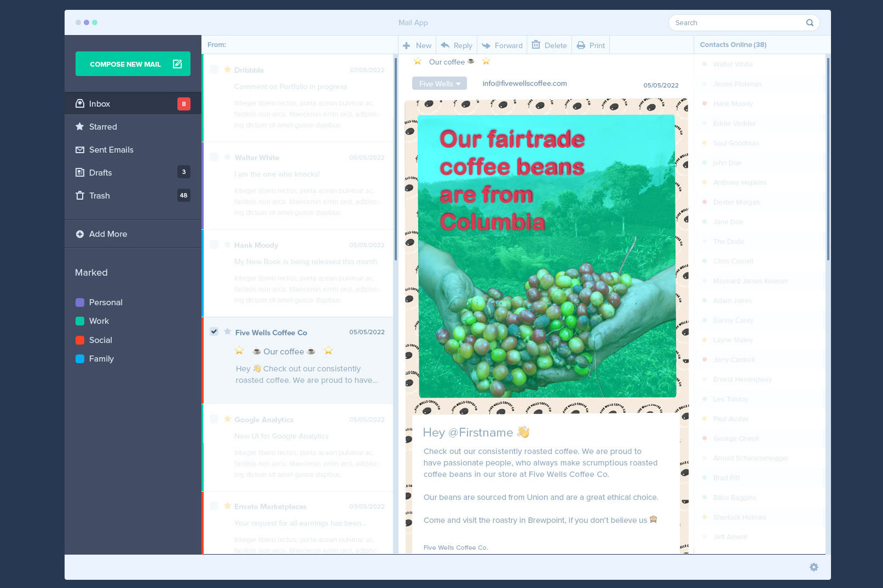Click the Compose New Mail button
Screen dimensions: 883x588
click(133, 64)
